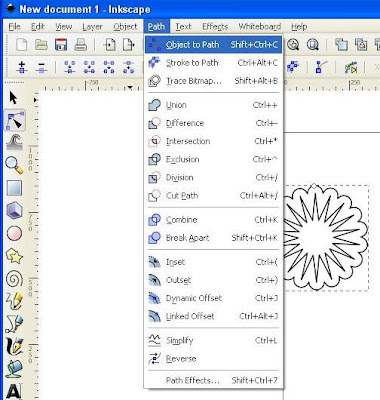Image resolution: width=380 pixels, height=400 pixels.
Task: Choose Cut Path menu item
Action: point(213,196)
